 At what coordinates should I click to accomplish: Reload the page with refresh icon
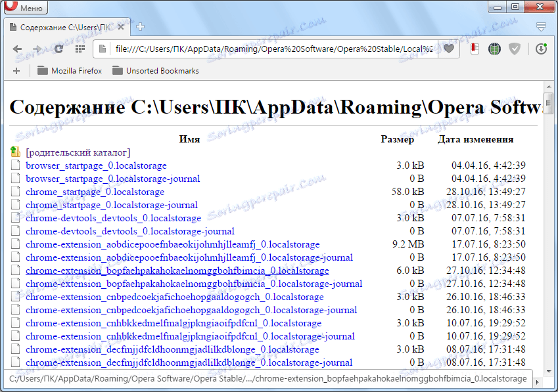[58, 49]
